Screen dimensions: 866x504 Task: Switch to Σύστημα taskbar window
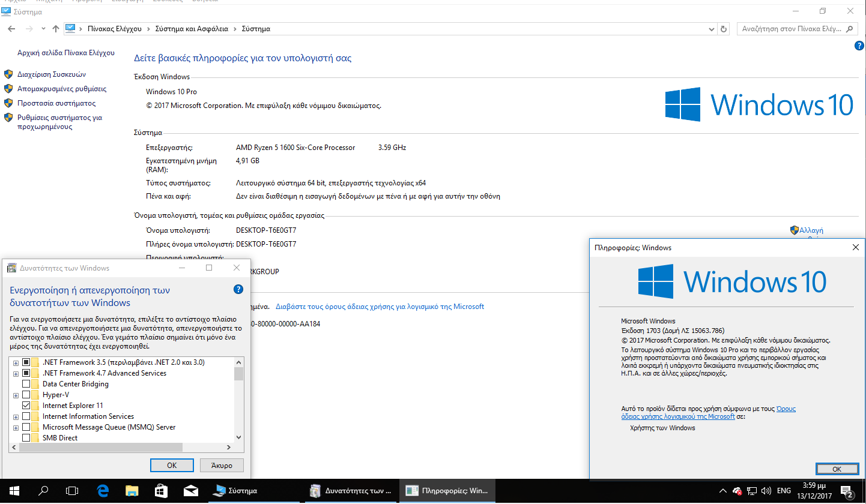click(x=254, y=491)
